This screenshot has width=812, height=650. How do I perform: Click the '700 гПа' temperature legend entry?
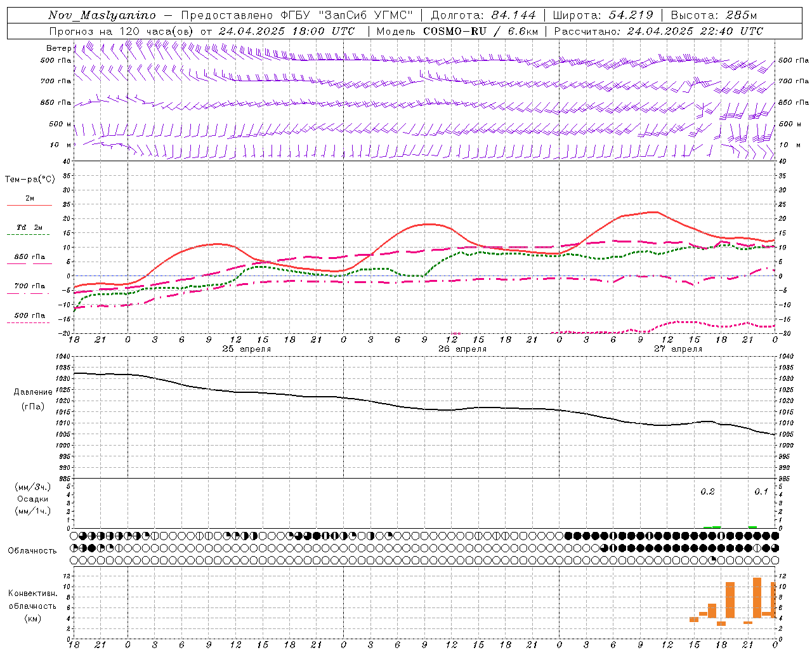tap(30, 286)
